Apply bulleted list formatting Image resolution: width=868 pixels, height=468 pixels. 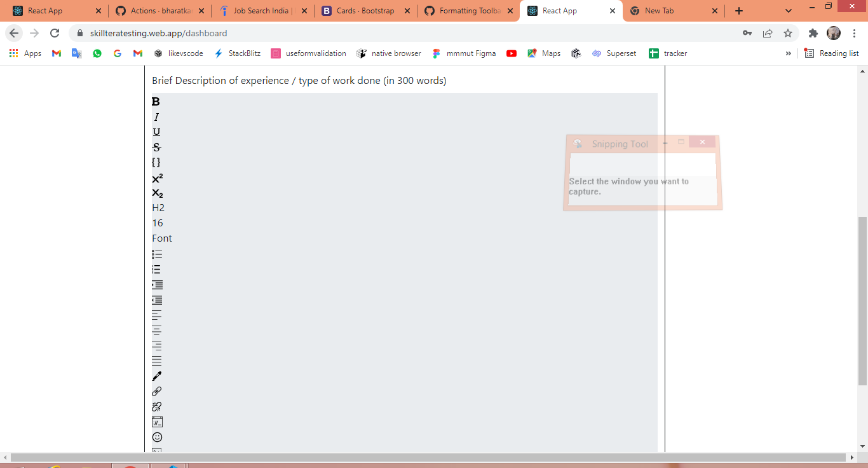pyautogui.click(x=156, y=254)
